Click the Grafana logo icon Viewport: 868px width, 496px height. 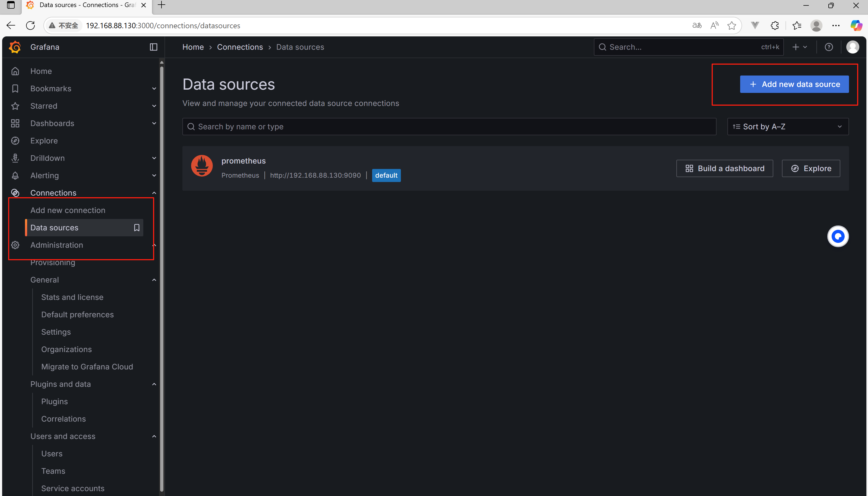coord(15,47)
